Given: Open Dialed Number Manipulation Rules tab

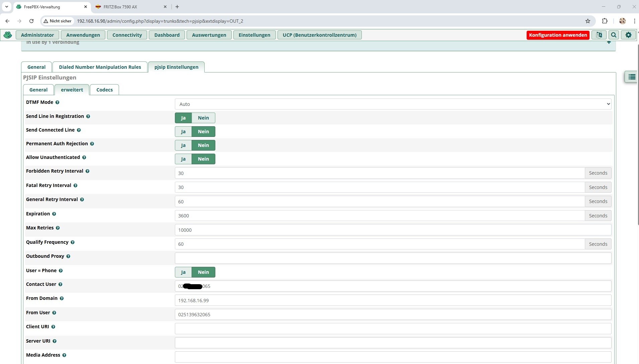Looking at the screenshot, I should [100, 67].
